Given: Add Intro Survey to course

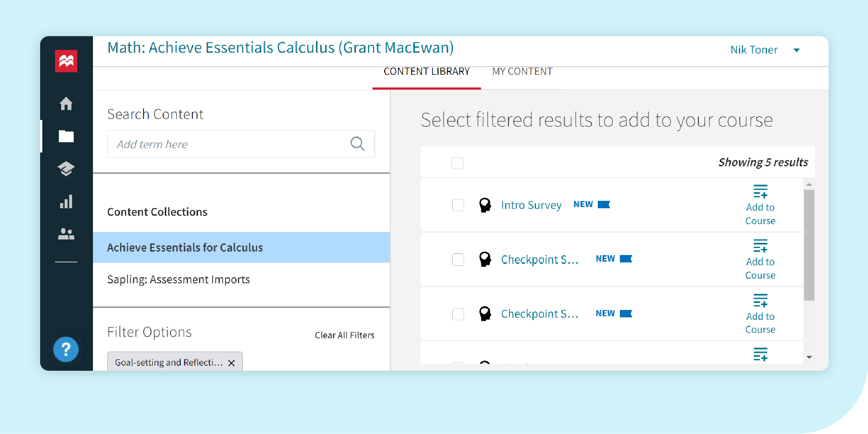Looking at the screenshot, I should tap(760, 205).
